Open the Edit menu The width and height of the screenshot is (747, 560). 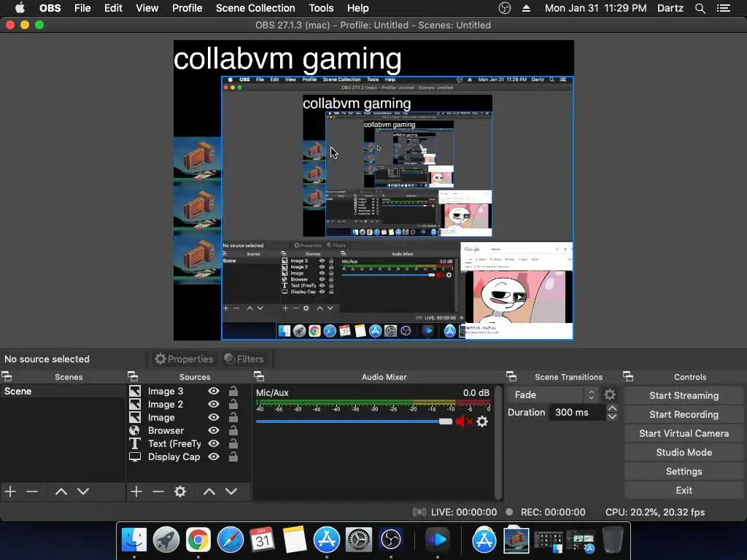click(x=113, y=8)
